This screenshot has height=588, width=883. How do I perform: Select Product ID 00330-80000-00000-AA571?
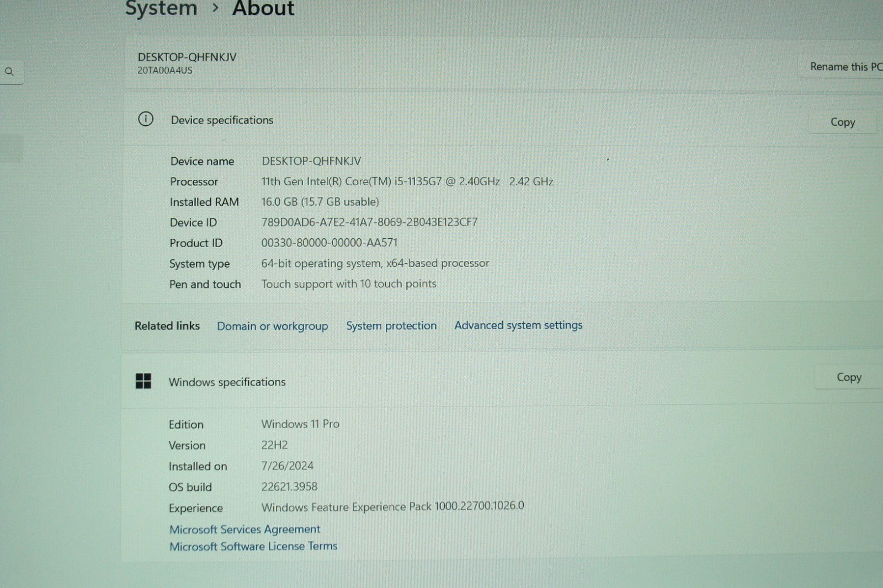[x=329, y=243]
